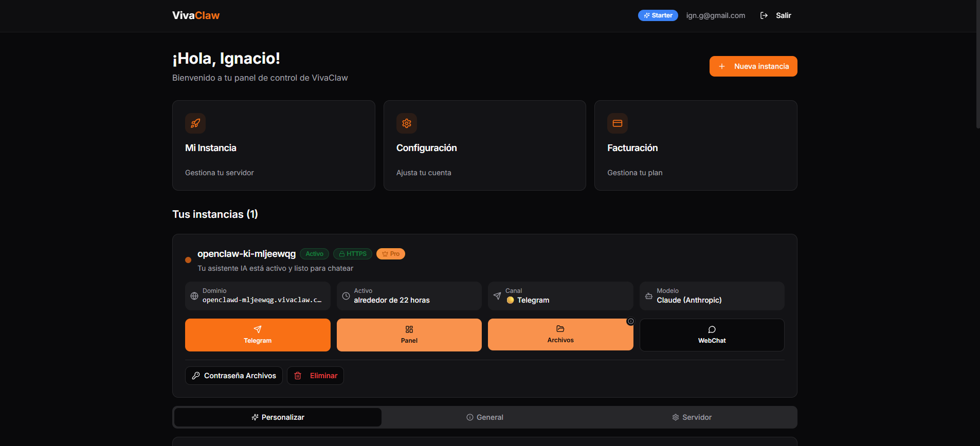Screen dimensions: 980x446
Task: Click the yellow dot next to Telegram channel
Action: (510, 300)
